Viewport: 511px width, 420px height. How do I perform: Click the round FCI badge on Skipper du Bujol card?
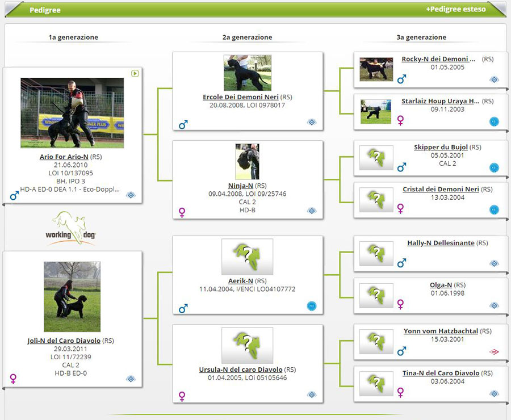494,167
